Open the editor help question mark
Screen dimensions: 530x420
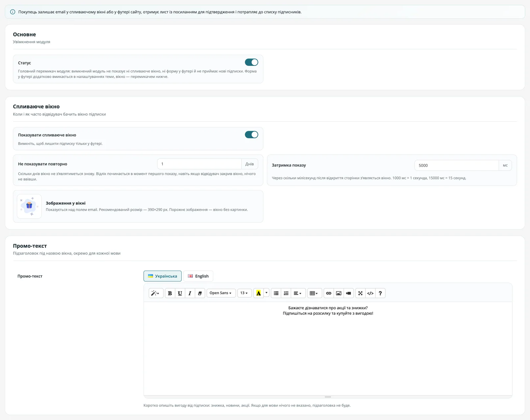(x=380, y=293)
